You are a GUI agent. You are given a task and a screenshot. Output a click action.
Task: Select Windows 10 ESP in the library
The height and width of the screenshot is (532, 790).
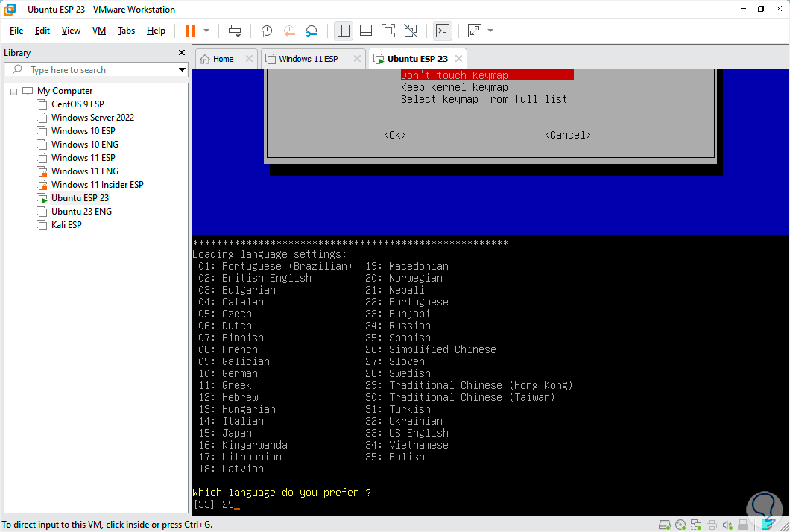click(x=83, y=131)
